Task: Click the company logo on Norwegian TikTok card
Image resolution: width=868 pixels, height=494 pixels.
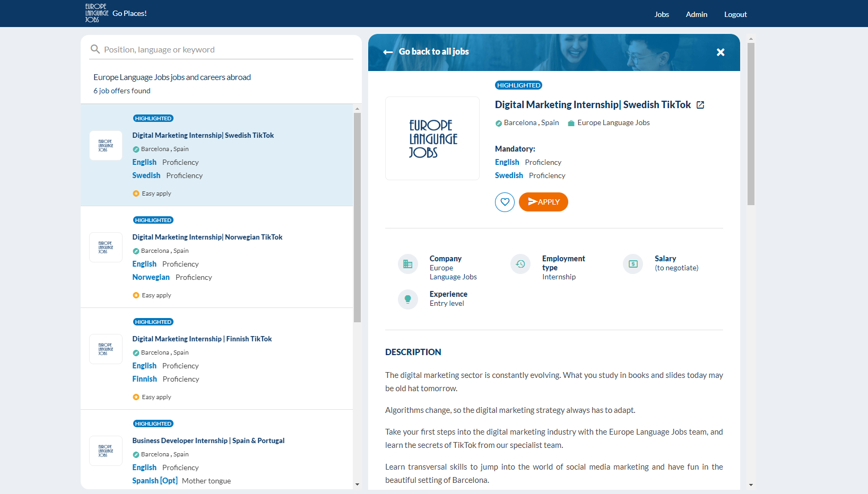Action: 106,248
